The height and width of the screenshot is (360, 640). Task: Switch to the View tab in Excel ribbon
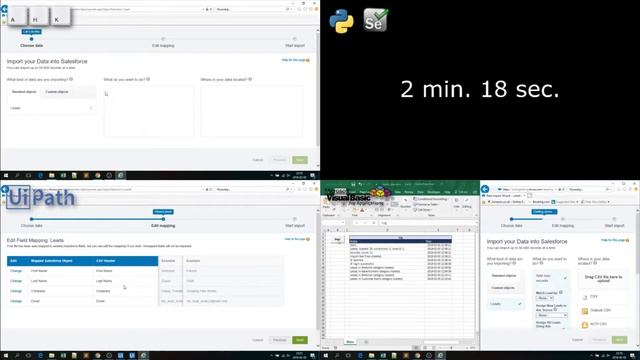[x=420, y=192]
